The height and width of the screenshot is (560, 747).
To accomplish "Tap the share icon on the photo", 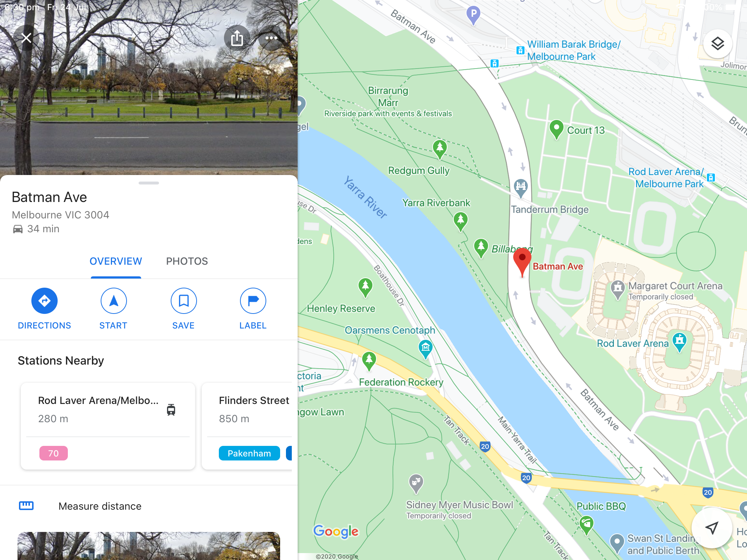I will (x=237, y=38).
